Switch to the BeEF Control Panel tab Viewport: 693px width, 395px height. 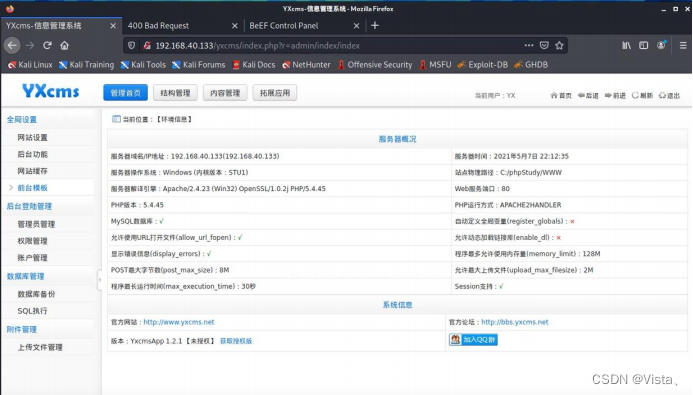pos(305,26)
